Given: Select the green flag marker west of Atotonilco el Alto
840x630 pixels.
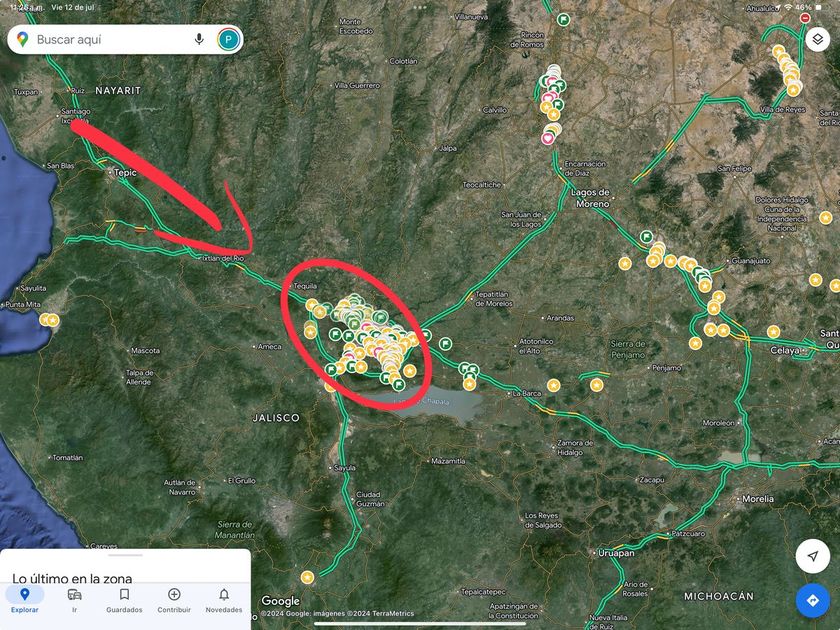Looking at the screenshot, I should pos(445,343).
